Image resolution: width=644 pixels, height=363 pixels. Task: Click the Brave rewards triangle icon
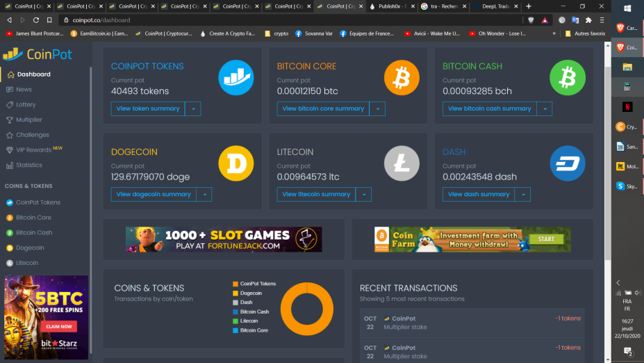pos(545,20)
